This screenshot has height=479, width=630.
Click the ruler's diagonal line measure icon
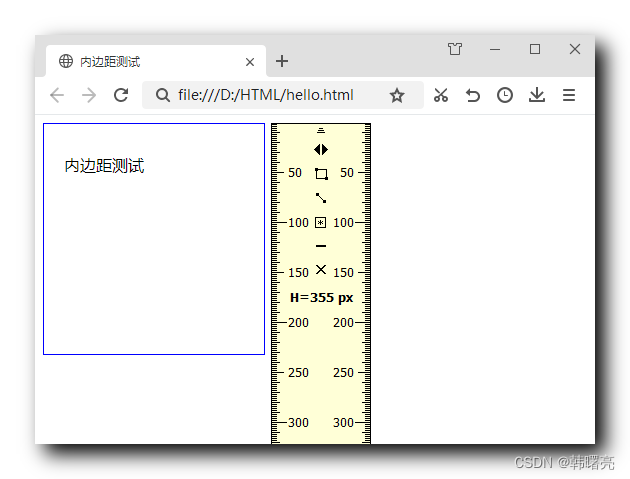[321, 198]
